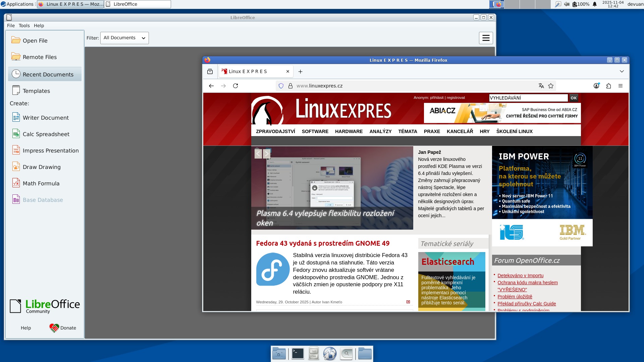Click the bookmark star icon in address bar
The height and width of the screenshot is (362, 644).
click(551, 86)
